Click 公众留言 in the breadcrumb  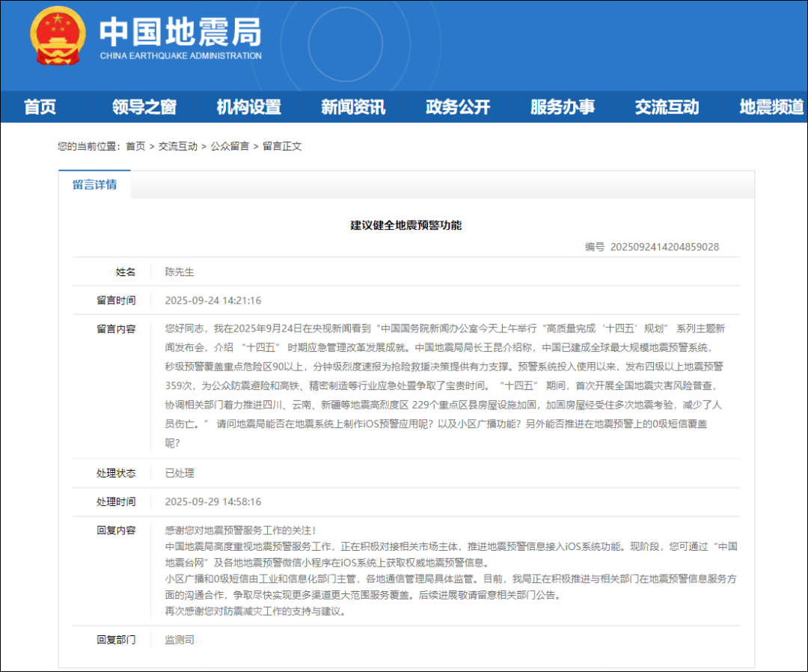[230, 147]
